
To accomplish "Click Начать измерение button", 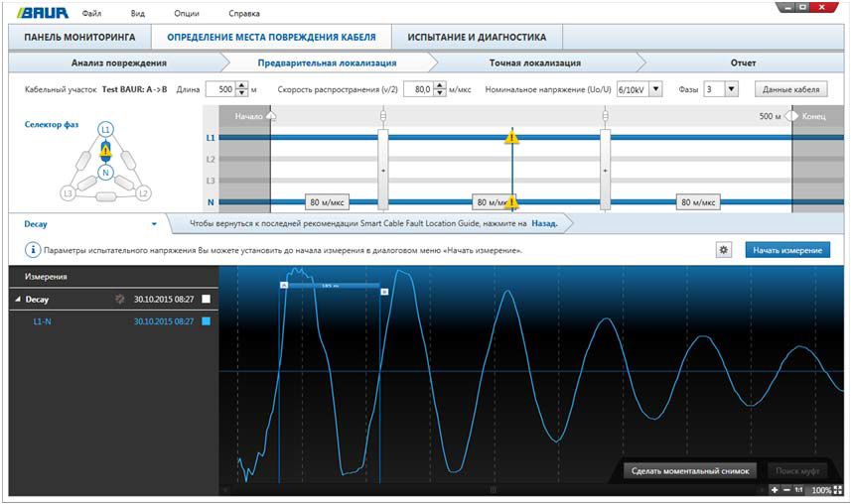I will point(787,250).
